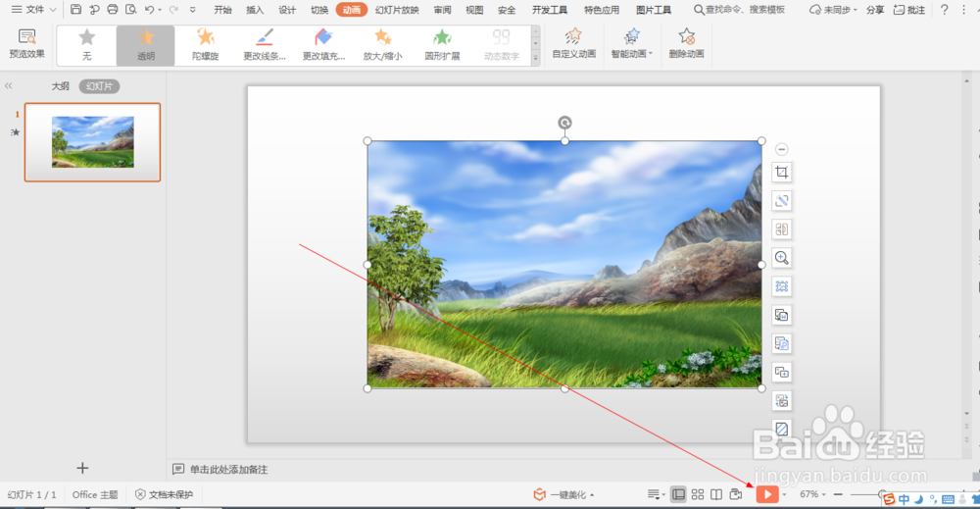Select the 放大/缩小 grow/shrink animation
The height and width of the screenshot is (509, 980).
coord(382,45)
